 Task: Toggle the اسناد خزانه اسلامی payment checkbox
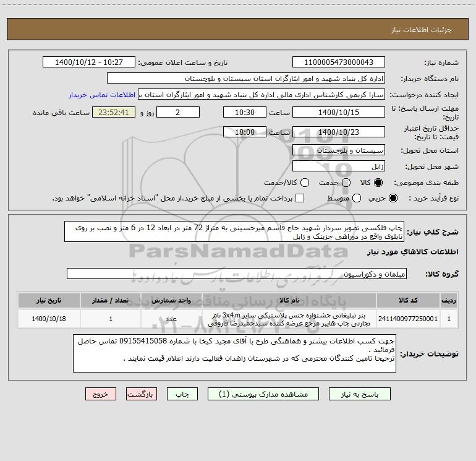(300, 198)
